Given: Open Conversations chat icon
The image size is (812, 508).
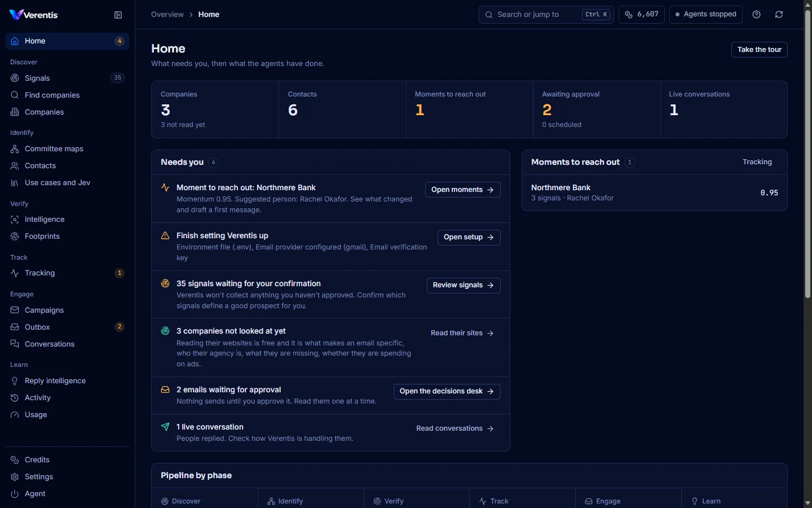Looking at the screenshot, I should 15,344.
